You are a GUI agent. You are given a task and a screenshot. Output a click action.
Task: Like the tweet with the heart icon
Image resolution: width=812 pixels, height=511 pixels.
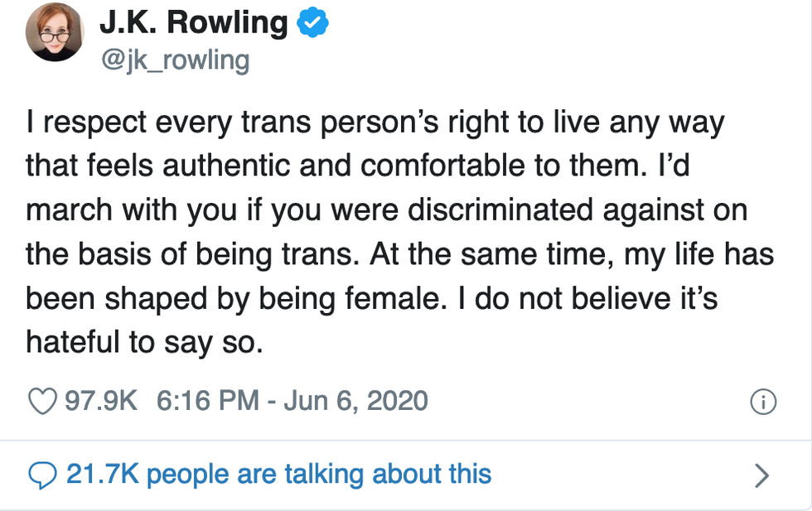tap(41, 402)
